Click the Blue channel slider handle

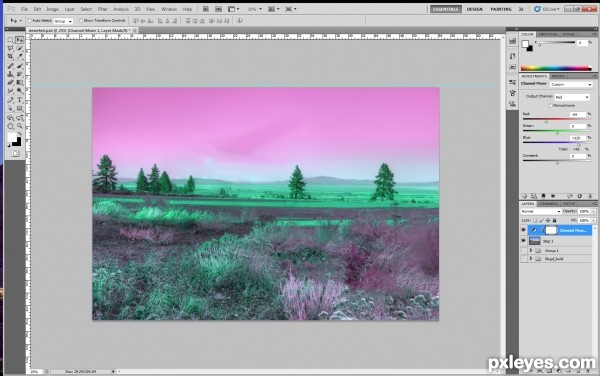coord(579,144)
